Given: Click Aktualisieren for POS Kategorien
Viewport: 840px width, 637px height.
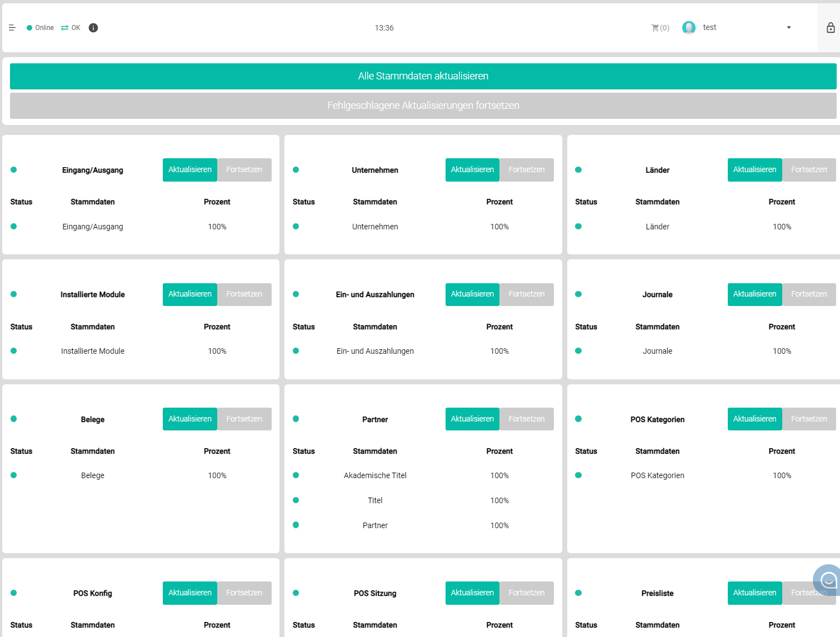Looking at the screenshot, I should tap(754, 419).
